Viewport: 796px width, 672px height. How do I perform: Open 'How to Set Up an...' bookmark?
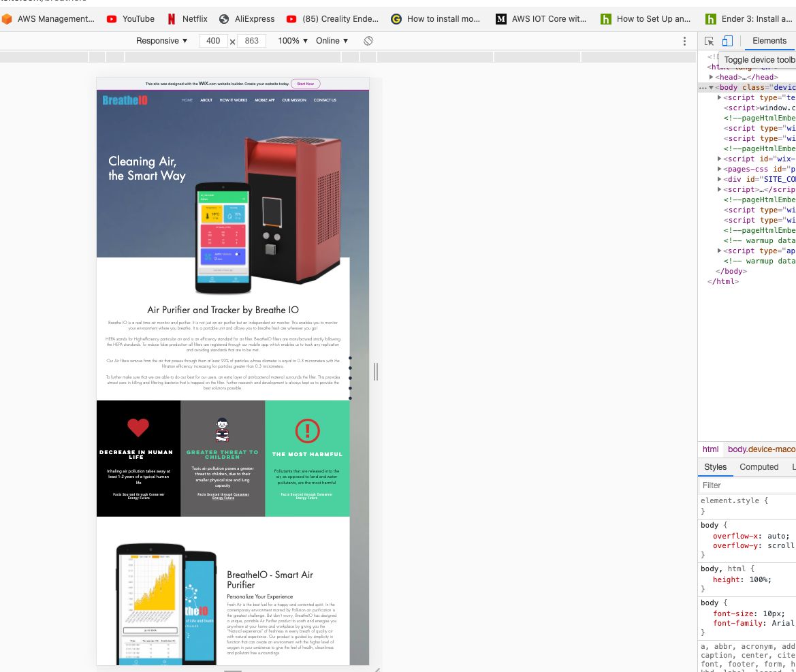646,19
